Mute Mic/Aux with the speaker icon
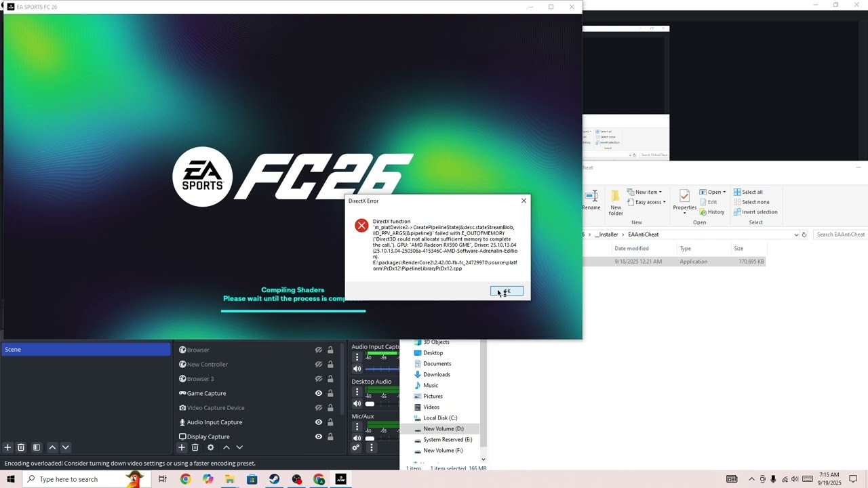The image size is (868, 488). [x=357, y=438]
